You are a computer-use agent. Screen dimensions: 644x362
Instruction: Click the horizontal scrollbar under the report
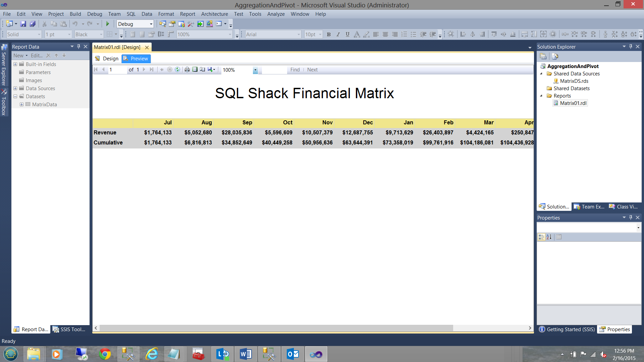pyautogui.click(x=276, y=328)
